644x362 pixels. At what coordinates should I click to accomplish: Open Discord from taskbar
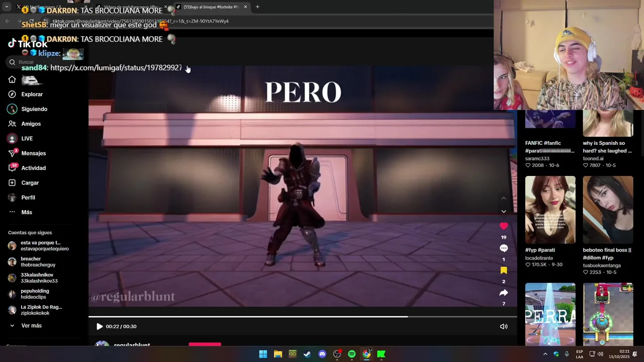pos(322,354)
